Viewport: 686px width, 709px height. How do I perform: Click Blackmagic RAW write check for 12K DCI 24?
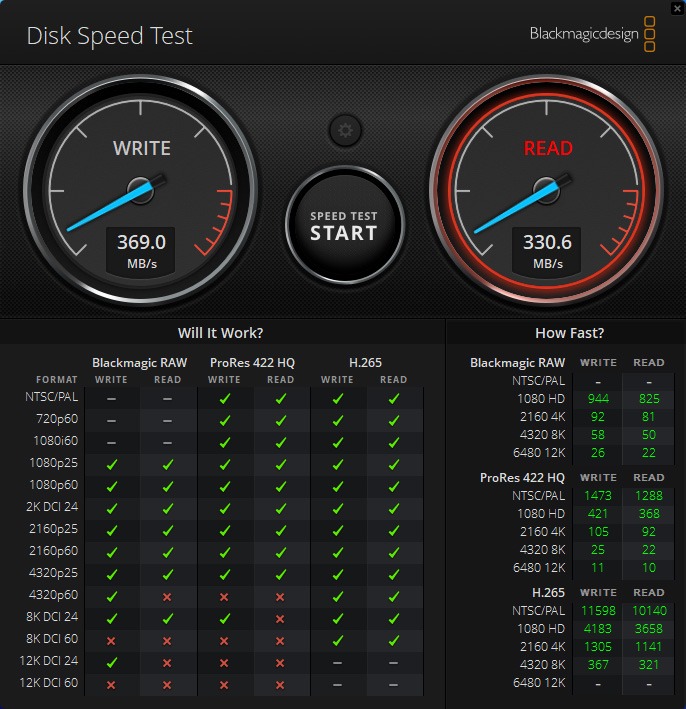pos(112,663)
